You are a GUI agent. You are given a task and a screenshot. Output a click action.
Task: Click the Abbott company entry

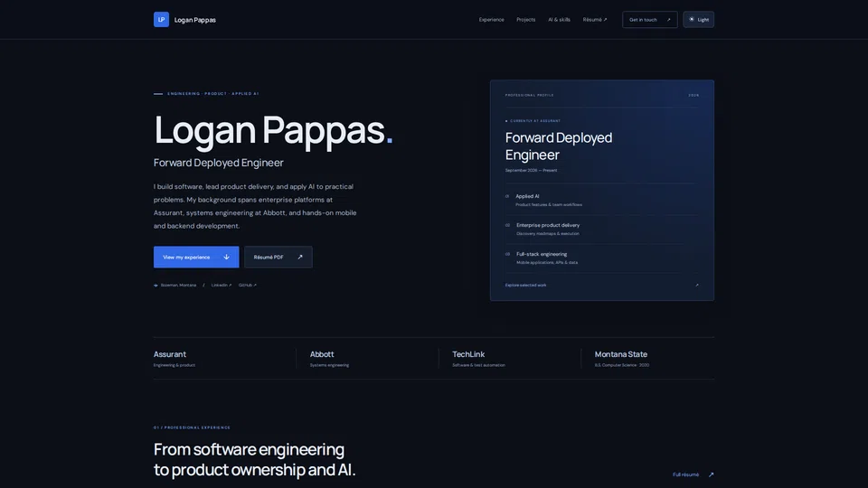coord(329,359)
